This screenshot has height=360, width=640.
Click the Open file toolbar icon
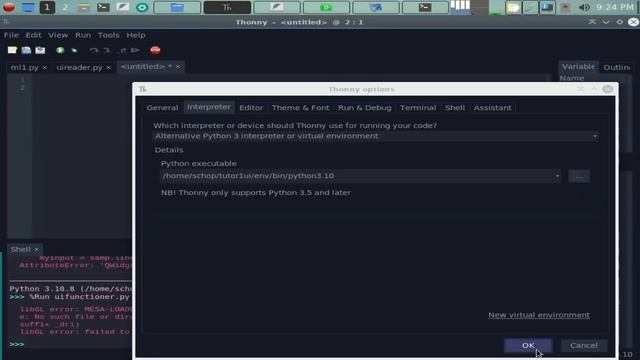click(x=26, y=50)
